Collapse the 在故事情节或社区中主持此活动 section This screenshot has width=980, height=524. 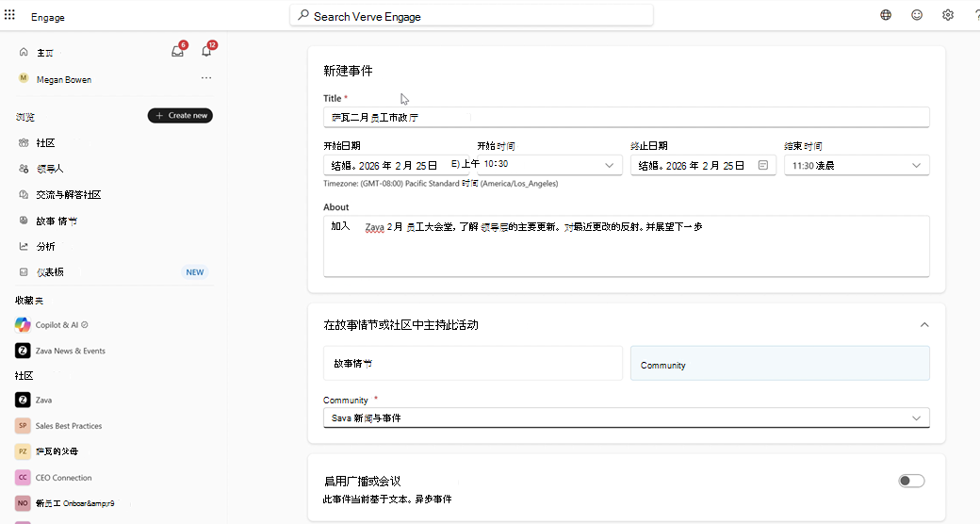click(x=924, y=324)
